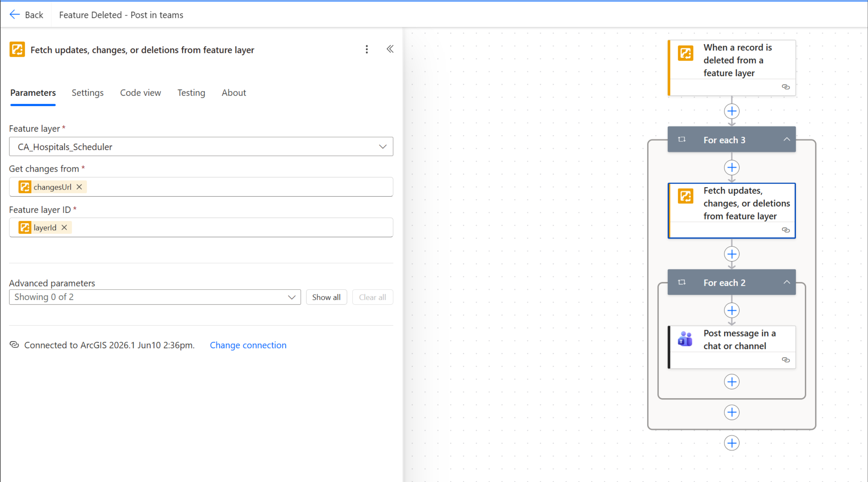Image resolution: width=868 pixels, height=482 pixels.
Task: Click the Connected to ArcGIS 2026.1 text
Action: (109, 345)
